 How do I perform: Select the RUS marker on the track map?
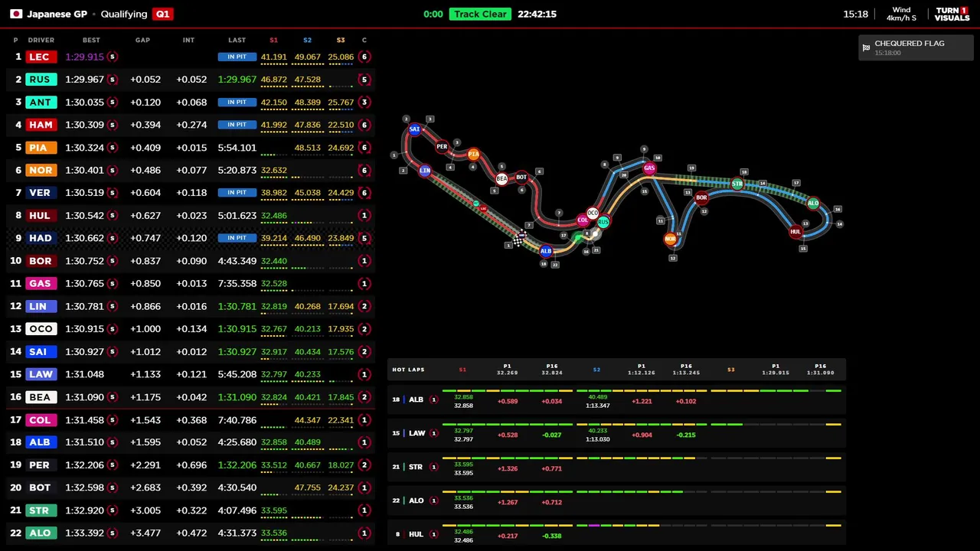[x=603, y=222]
